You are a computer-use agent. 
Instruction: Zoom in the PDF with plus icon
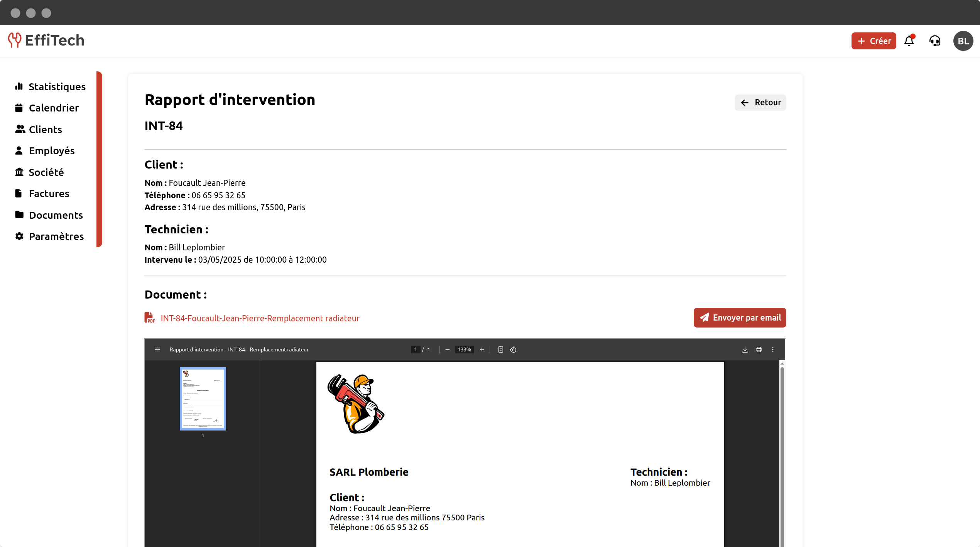tap(482, 349)
